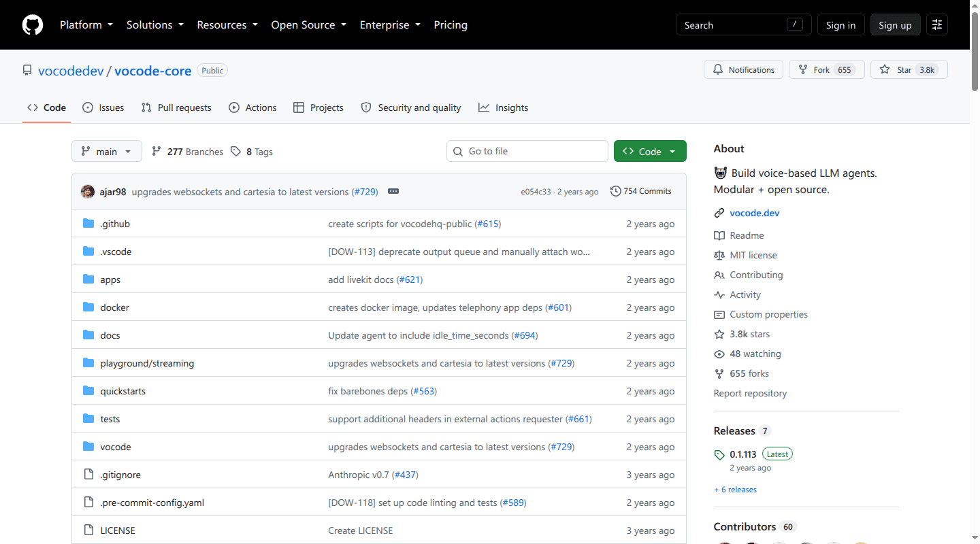This screenshot has height=544, width=980.
Task: Expand the Platform menu
Action: pos(87,24)
